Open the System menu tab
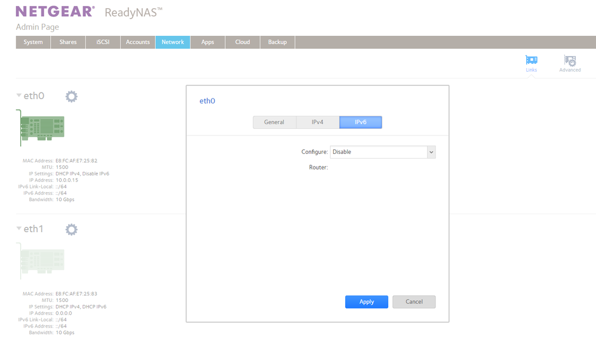The height and width of the screenshot is (364, 596). pos(33,42)
